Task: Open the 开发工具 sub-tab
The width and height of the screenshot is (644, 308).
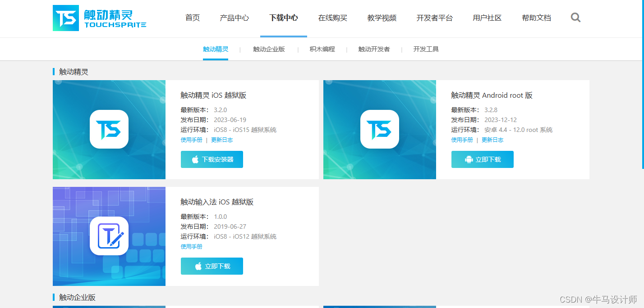Action: (426, 49)
